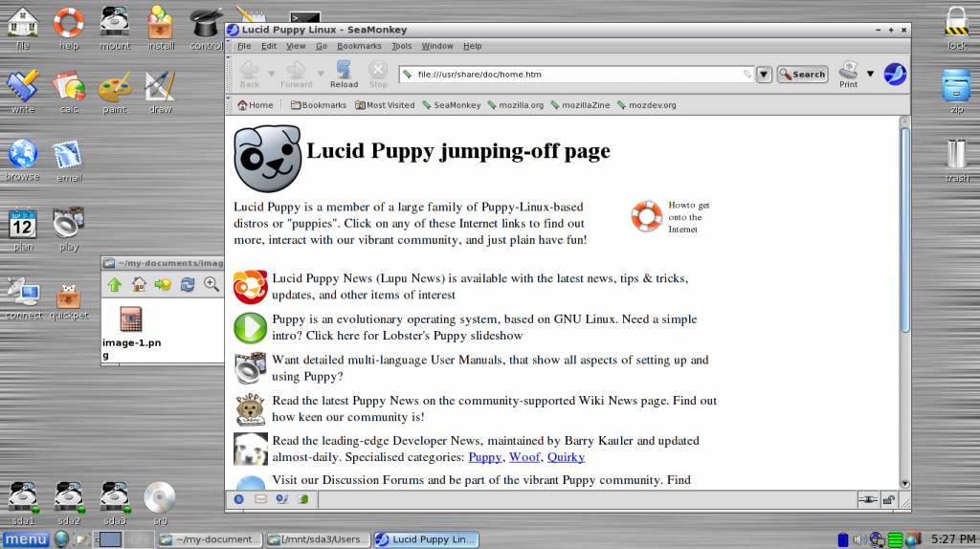Open the Mail component icon in status bar
This screenshot has width=980, height=549.
click(260, 499)
